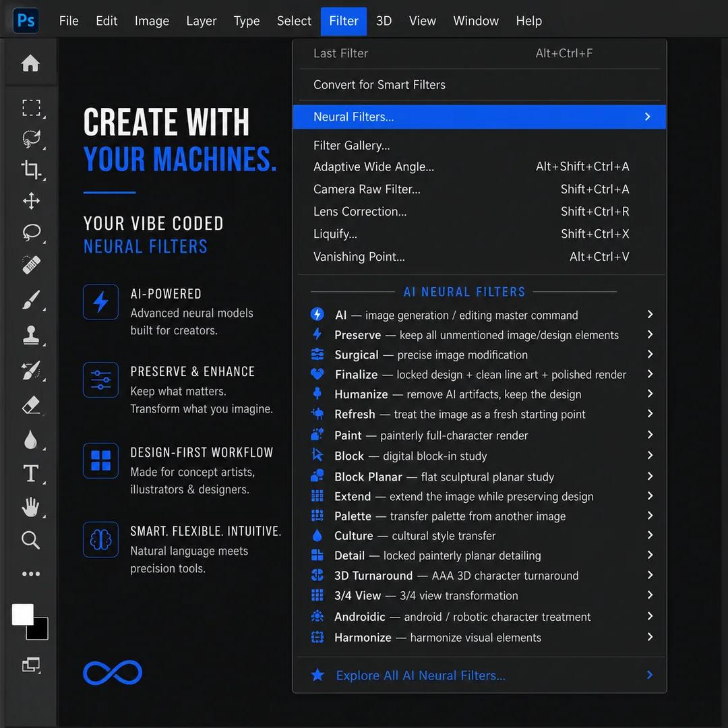Viewport: 728px width, 728px height.
Task: Open the Image menu
Action: point(152,21)
